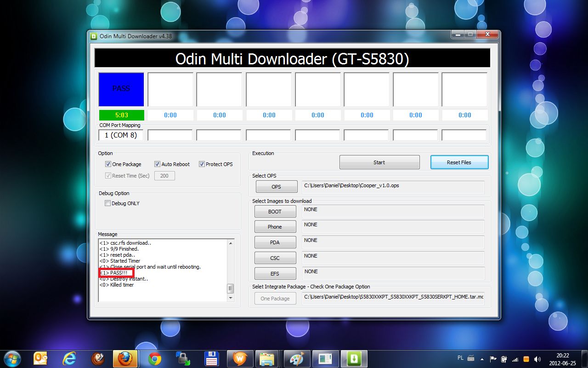Click the PDA button
Viewport: 588px width, 368px height.
point(275,242)
